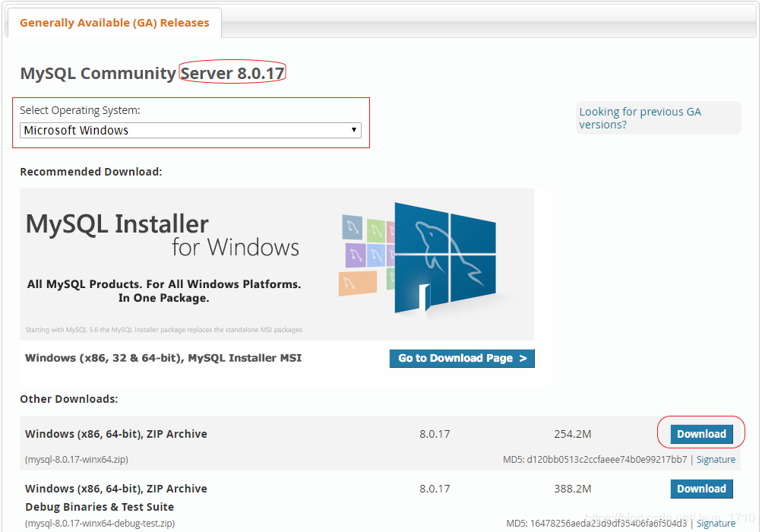Click the MySQL Installer for Windows banner

click(277, 264)
